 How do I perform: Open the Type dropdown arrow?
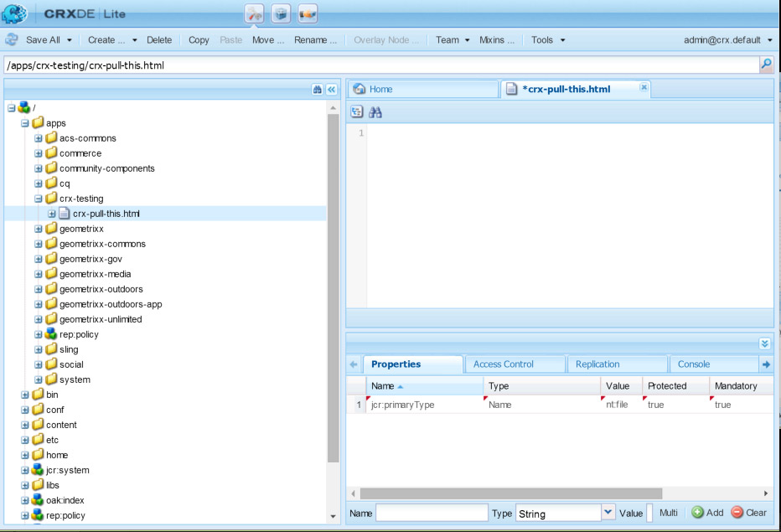coord(608,512)
